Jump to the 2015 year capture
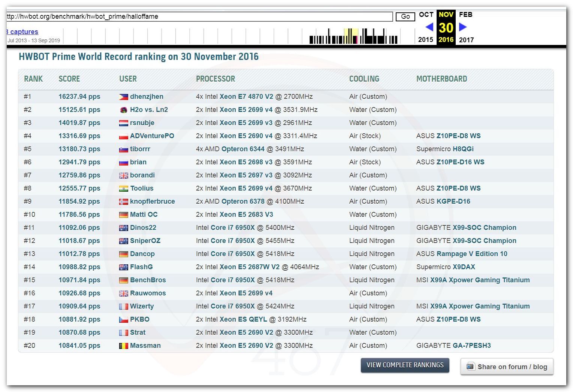Screen dimensions: 573x392 tap(425, 40)
